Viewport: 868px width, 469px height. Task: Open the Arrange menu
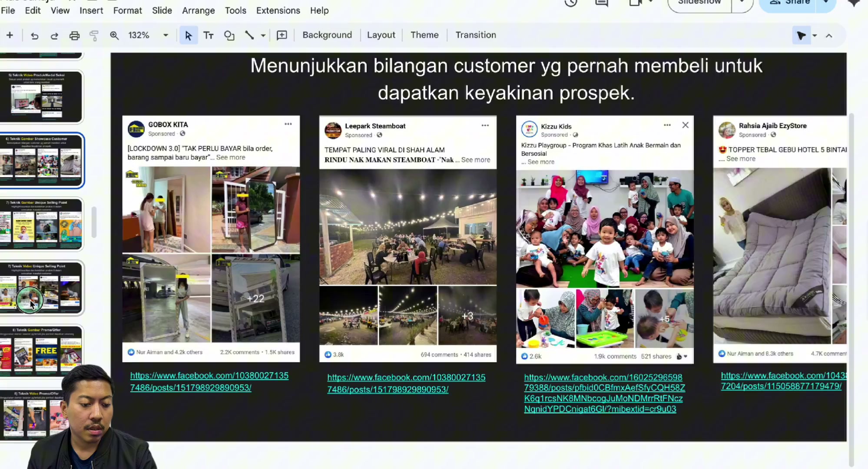(x=198, y=10)
